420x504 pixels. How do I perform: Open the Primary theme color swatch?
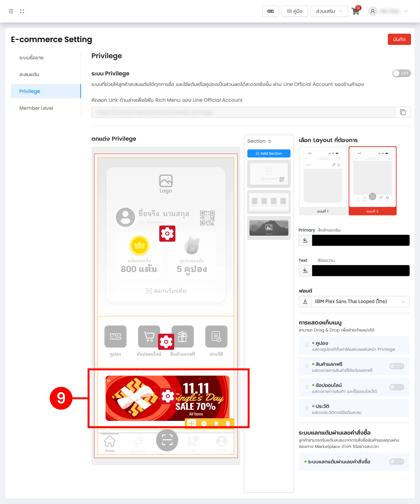coord(361,240)
